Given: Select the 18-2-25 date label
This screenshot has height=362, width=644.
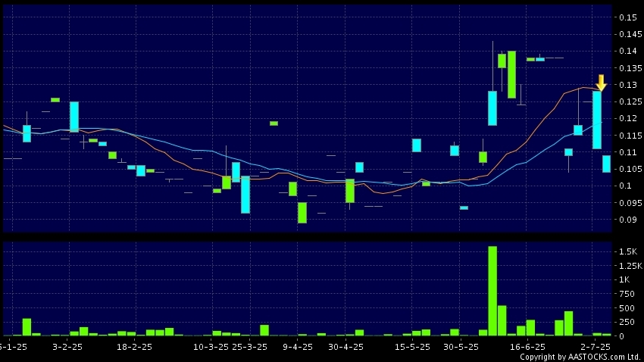Looking at the screenshot, I should 134,347.
